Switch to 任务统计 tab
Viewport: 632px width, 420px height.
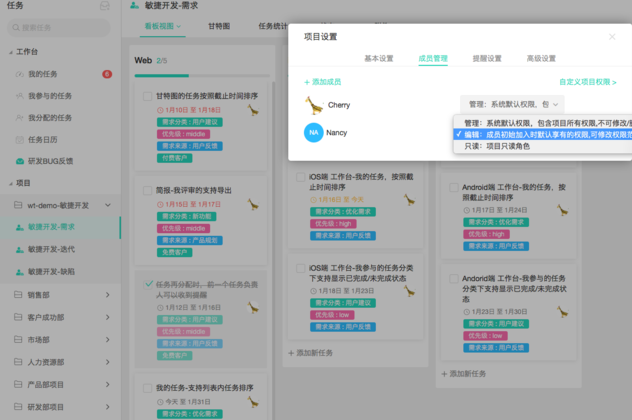(x=273, y=26)
